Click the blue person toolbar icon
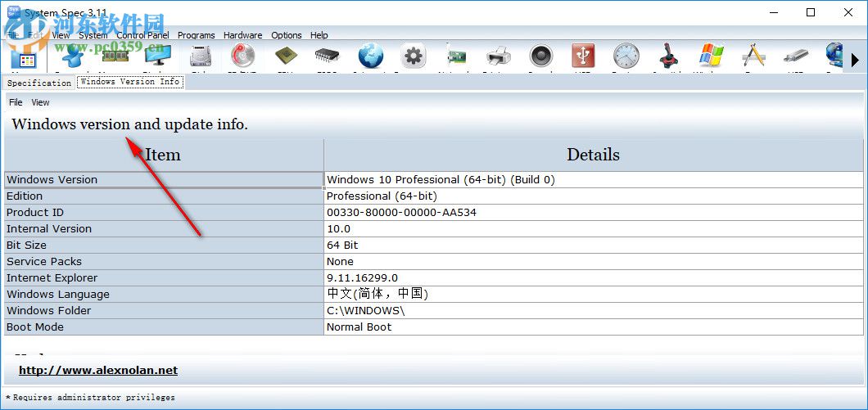This screenshot has height=410, width=868. click(73, 57)
